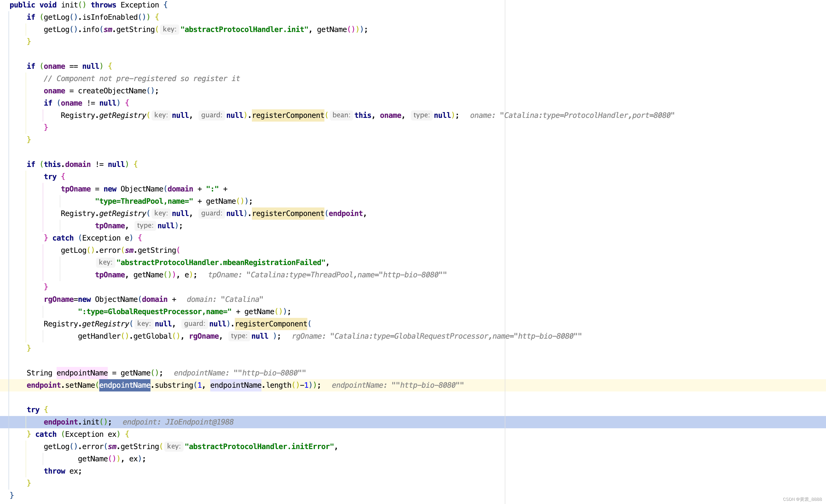Click the "abstractProtocolHandler.mbeanRegistrationFailed" string

(221, 262)
